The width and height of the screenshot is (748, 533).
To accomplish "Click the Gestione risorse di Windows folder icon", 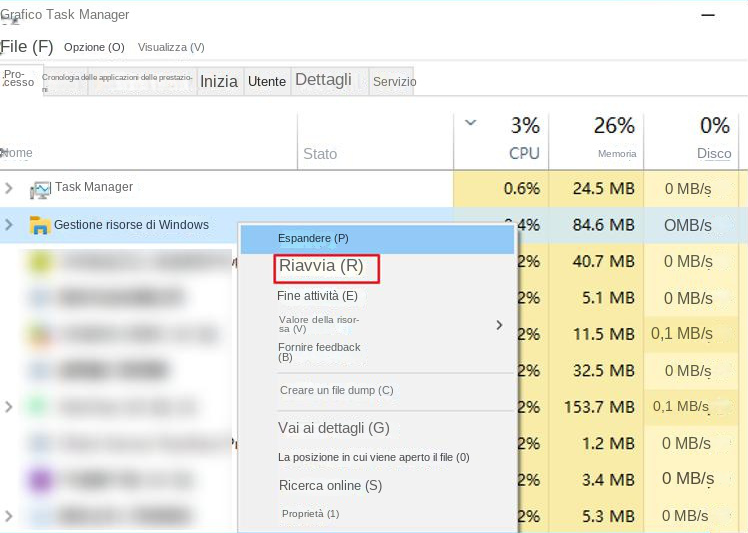I will tap(40, 225).
